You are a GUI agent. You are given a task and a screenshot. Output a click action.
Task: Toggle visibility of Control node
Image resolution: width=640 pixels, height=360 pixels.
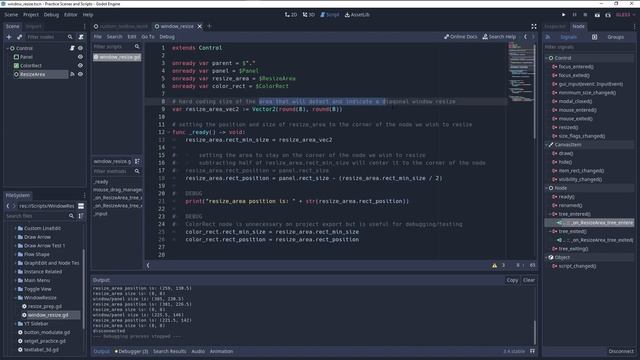(x=80, y=48)
